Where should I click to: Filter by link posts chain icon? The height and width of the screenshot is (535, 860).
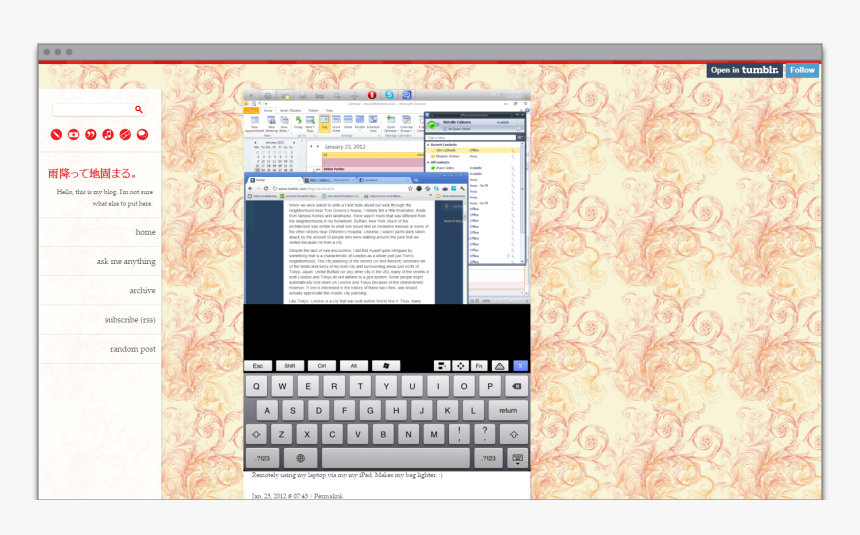[x=125, y=134]
